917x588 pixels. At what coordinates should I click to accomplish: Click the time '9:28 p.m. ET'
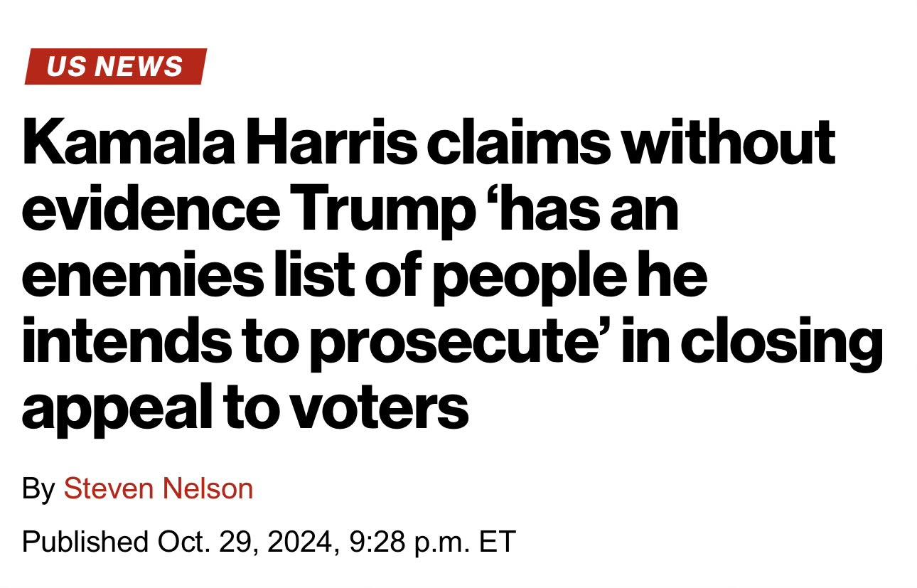[432, 542]
